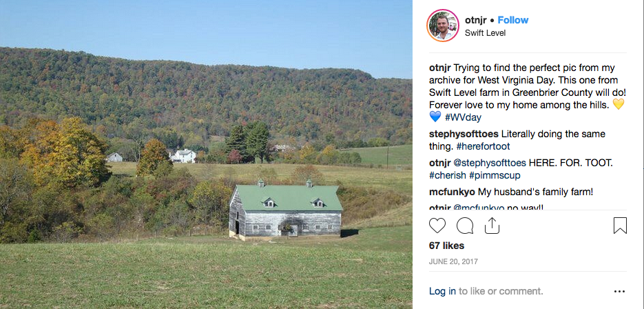Save the post with the bookmark icon
This screenshot has height=309, width=644.
point(620,226)
